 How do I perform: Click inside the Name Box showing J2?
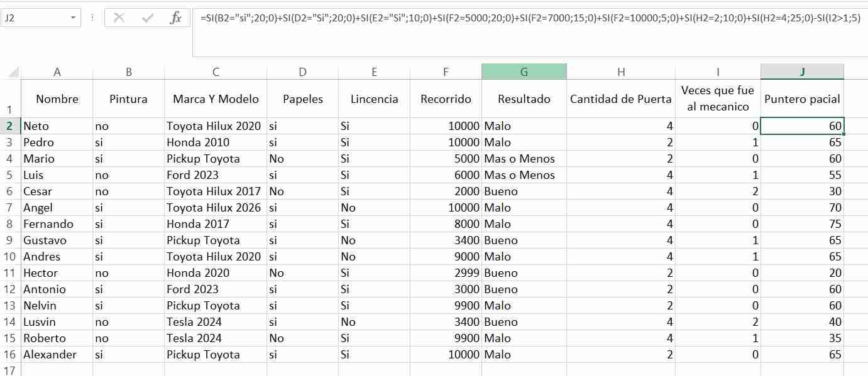[35, 18]
